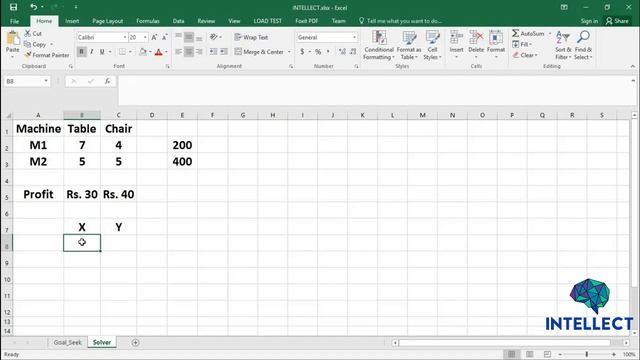Click the Zoom In plus button

coord(613,354)
